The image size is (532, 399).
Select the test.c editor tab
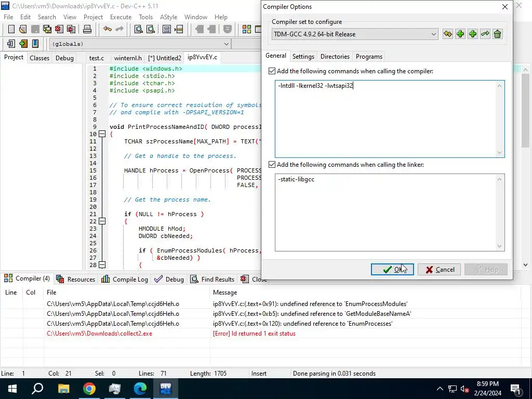click(x=96, y=58)
